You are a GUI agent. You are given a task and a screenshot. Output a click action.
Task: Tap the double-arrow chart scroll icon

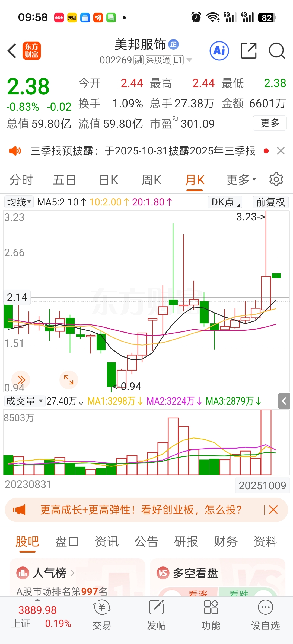click(x=21, y=379)
